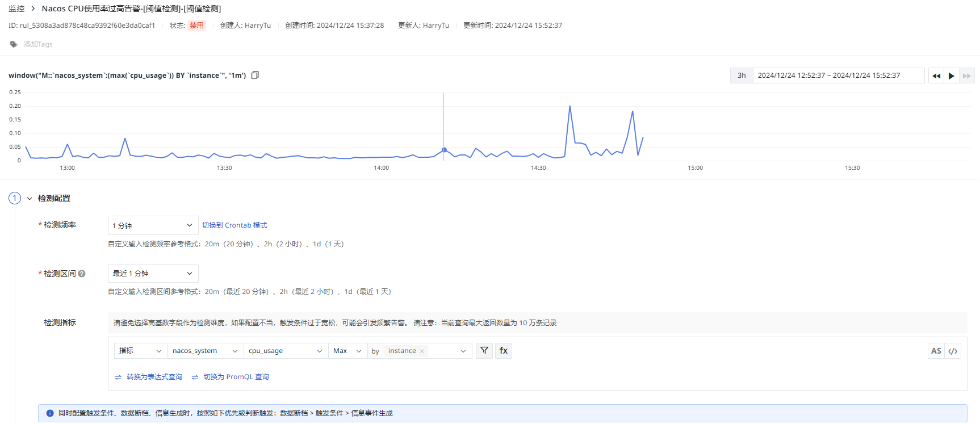Click the 检测指标 label
This screenshot has width=980, height=424.
(60, 322)
